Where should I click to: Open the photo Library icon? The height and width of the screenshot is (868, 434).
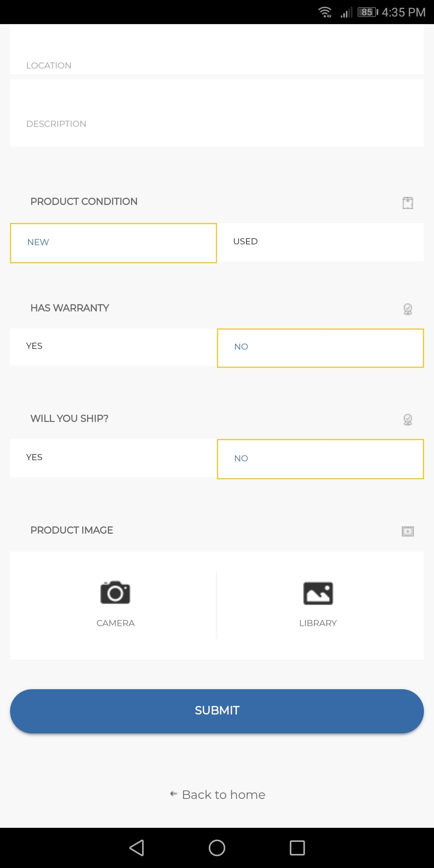coord(318,594)
